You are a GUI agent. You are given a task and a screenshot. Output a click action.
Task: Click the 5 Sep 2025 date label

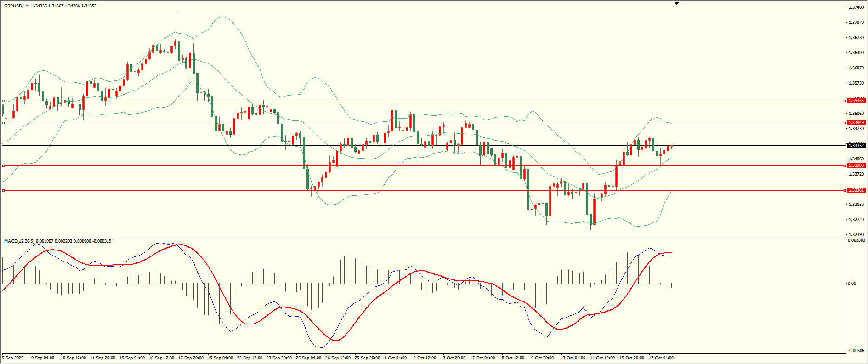(x=13, y=358)
